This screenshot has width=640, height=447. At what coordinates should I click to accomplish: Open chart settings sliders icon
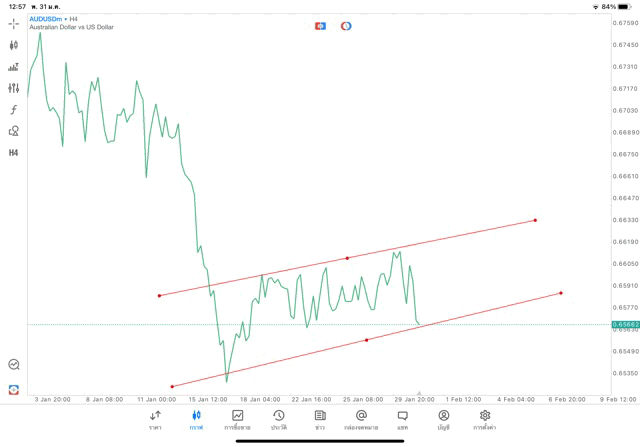tap(14, 88)
